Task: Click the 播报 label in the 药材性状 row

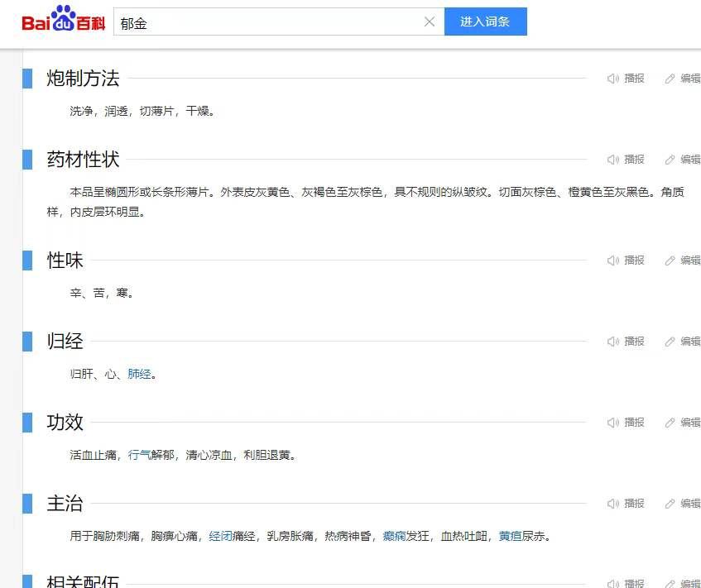Action: [x=634, y=160]
